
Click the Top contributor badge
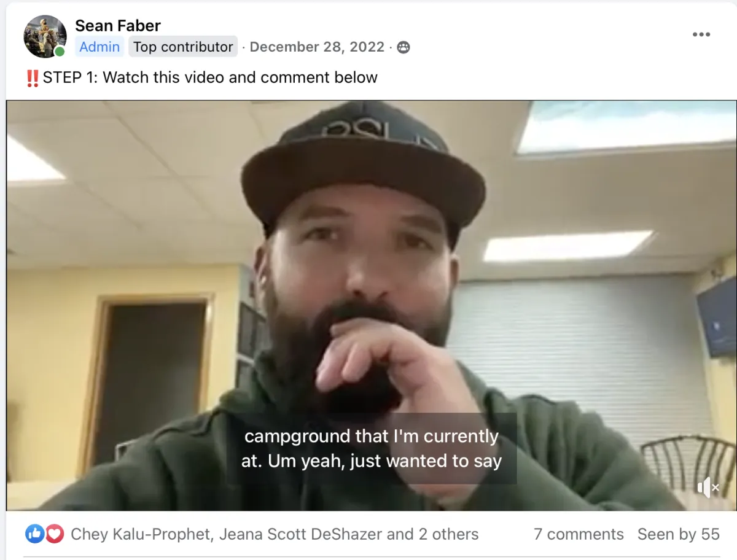[x=183, y=47]
